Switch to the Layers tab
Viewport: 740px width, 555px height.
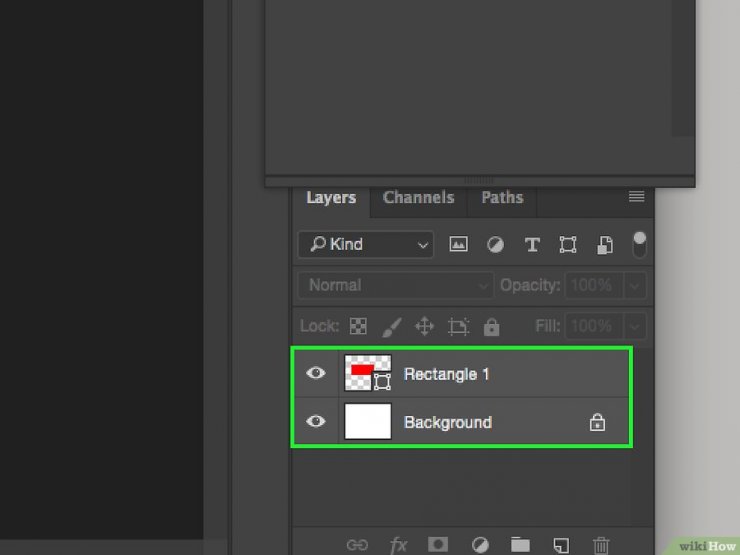point(331,198)
